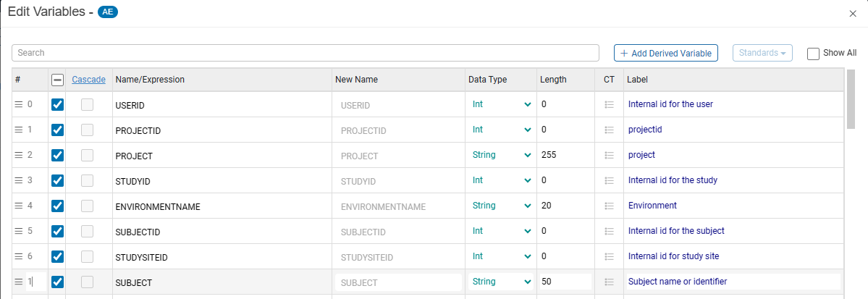The height and width of the screenshot is (299, 868).
Task: Focus the Search variables field
Action: [306, 53]
